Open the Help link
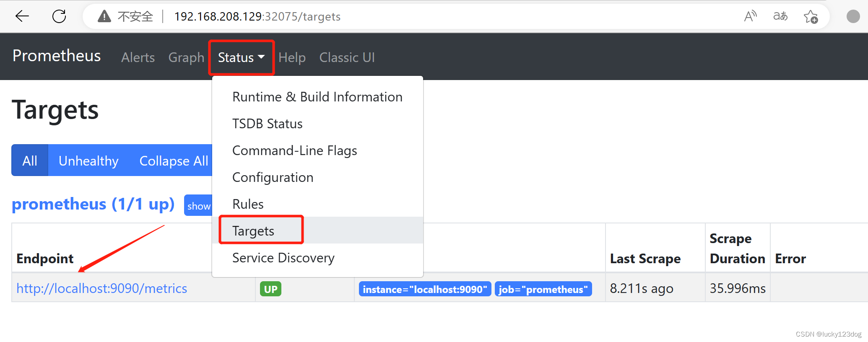Screen dimensions: 868x342 click(x=292, y=57)
